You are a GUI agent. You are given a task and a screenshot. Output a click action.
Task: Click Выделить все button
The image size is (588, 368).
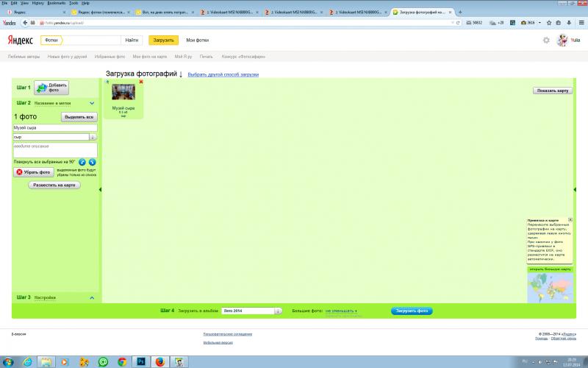(x=79, y=117)
